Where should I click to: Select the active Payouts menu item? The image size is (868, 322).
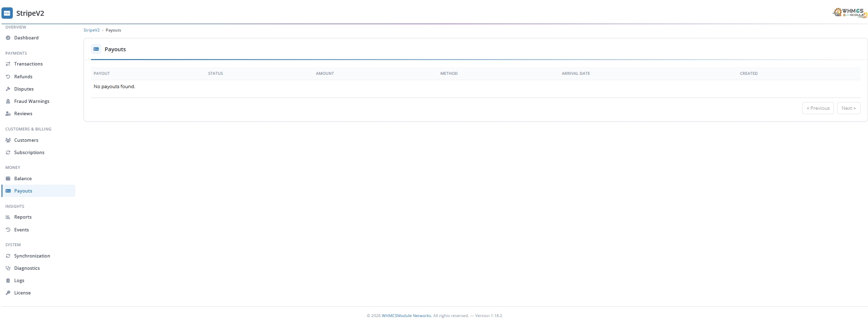tap(38, 191)
